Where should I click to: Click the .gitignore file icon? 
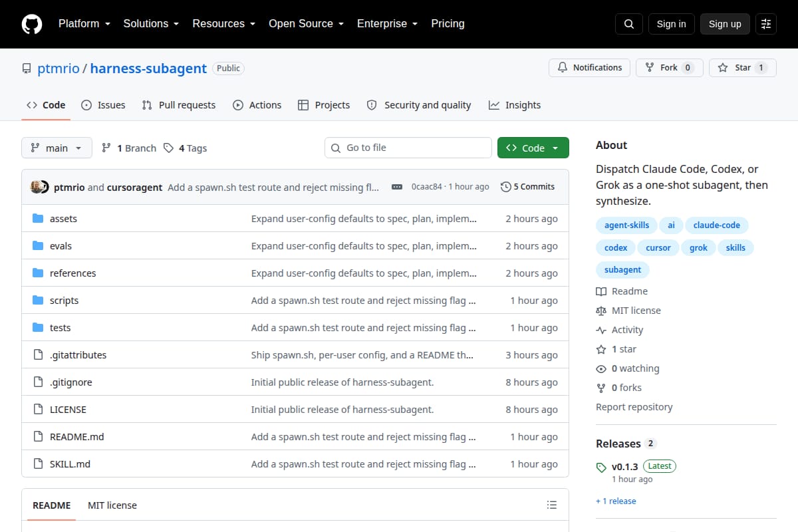click(38, 382)
